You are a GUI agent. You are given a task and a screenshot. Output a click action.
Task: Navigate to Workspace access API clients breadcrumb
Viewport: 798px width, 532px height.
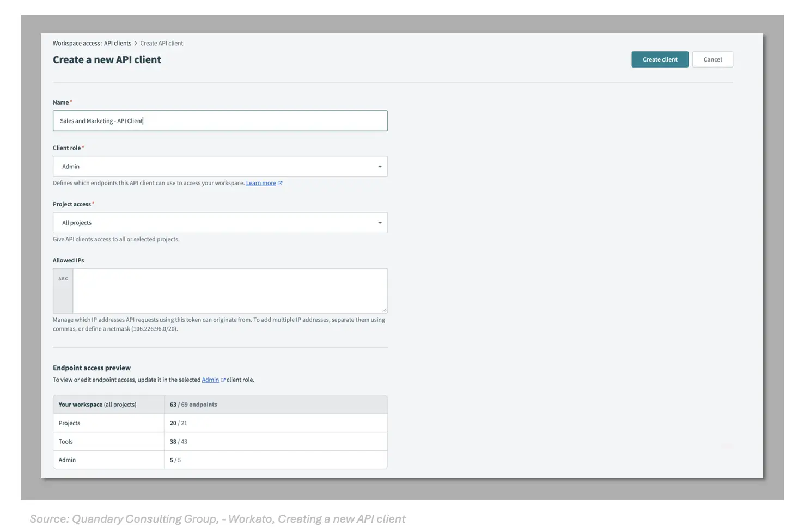(x=92, y=43)
